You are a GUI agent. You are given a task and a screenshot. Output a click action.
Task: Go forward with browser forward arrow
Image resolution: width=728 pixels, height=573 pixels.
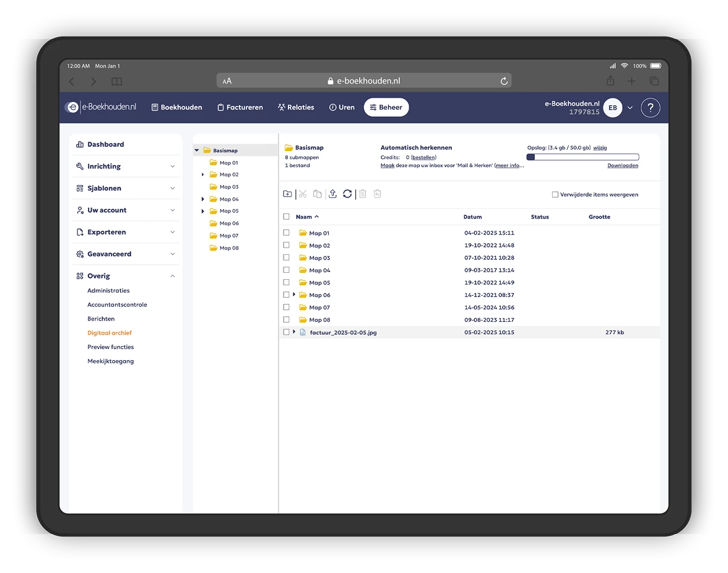[93, 82]
